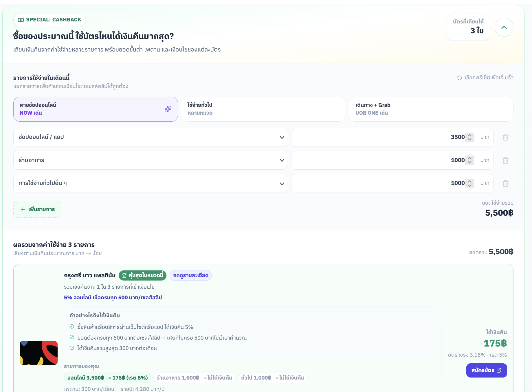Click the เลือกพรีเซ็ตเพื่อเริ่มเร็ว link
The width and height of the screenshot is (532, 392).
(x=485, y=78)
